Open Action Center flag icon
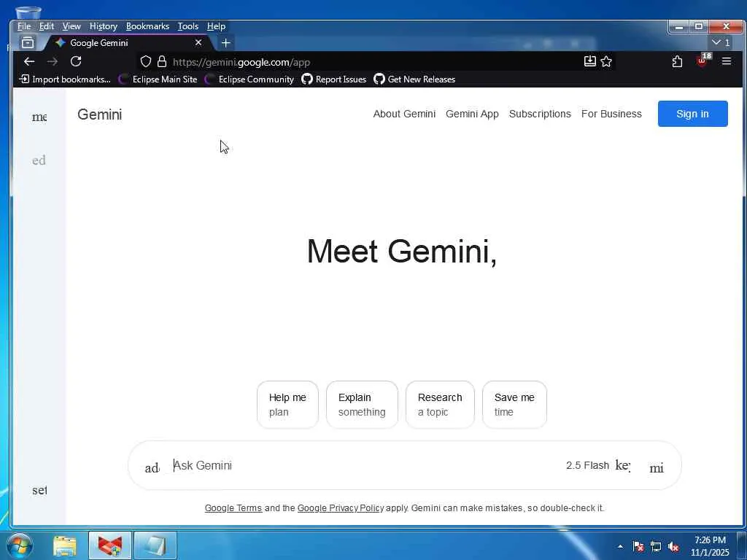 [638, 546]
